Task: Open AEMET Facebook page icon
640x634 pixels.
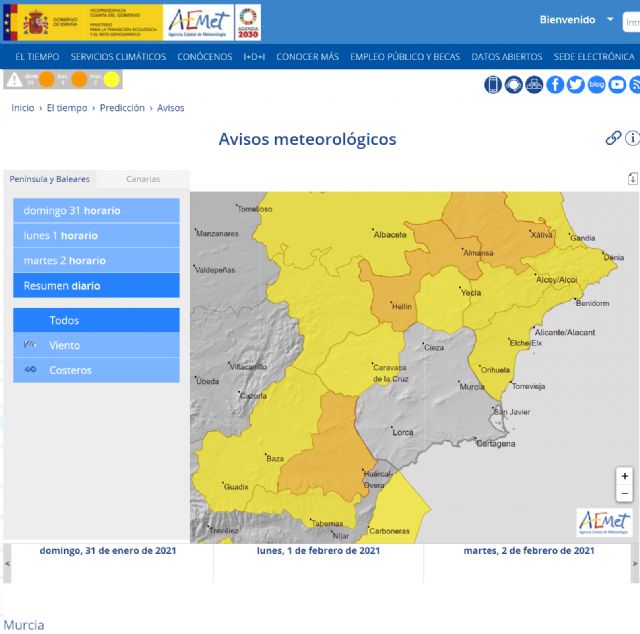Action: (x=555, y=85)
